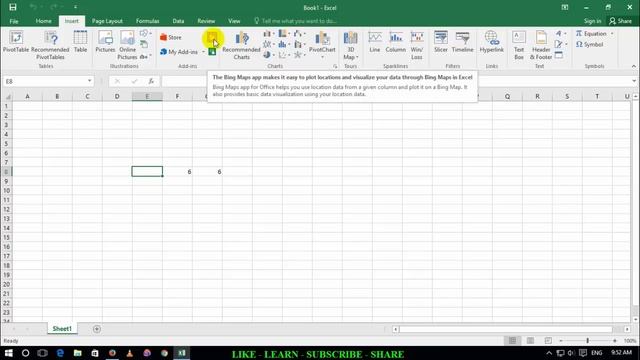
Task: Insert a Column sparkline
Action: [396, 42]
